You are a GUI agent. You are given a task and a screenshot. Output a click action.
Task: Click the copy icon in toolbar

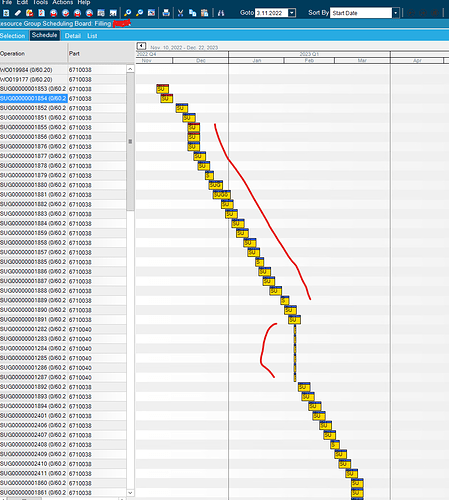[x=192, y=13]
